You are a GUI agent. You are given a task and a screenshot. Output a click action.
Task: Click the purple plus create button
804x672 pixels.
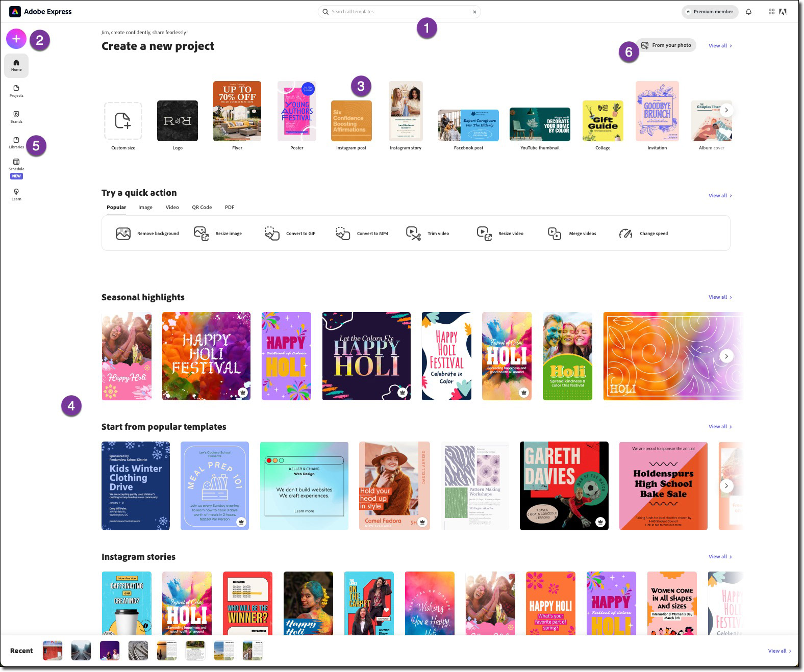click(x=16, y=39)
